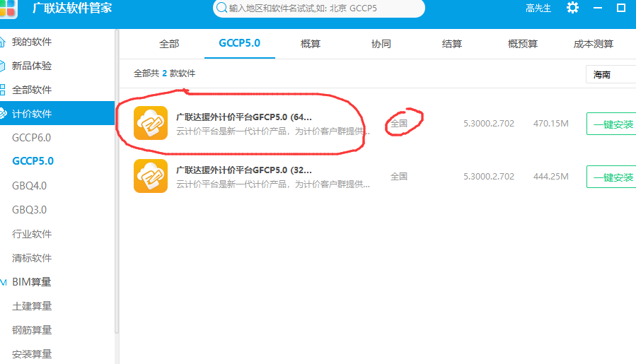Screen dimensions: 636x364
Task: Select GBQ4.0 in the sidebar
Action: (29, 186)
